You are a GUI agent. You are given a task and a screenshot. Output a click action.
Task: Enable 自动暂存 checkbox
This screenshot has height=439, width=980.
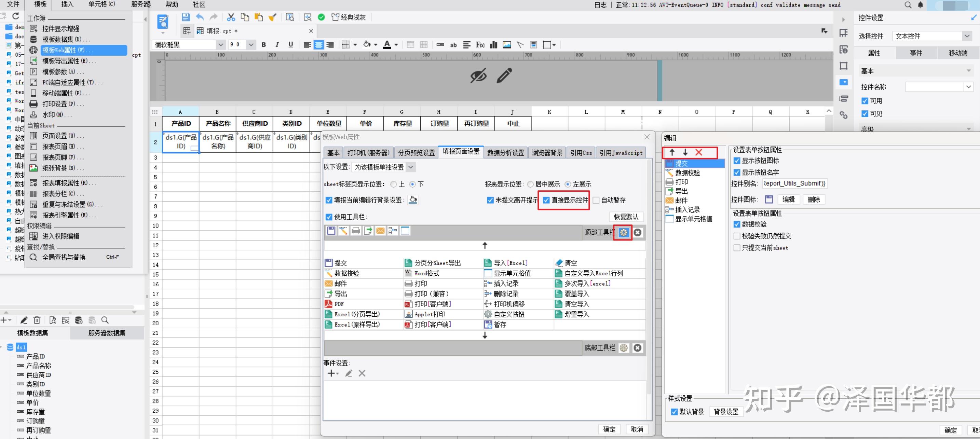(x=596, y=200)
